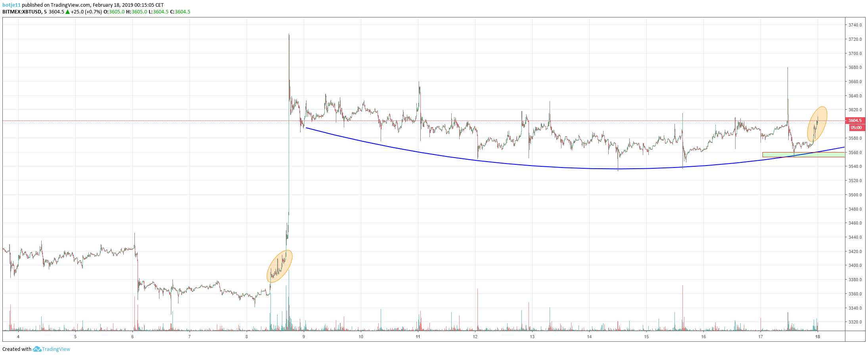Image resolution: width=868 pixels, height=356 pixels.
Task: Click date label 13 on time axis
Action: 532,337
